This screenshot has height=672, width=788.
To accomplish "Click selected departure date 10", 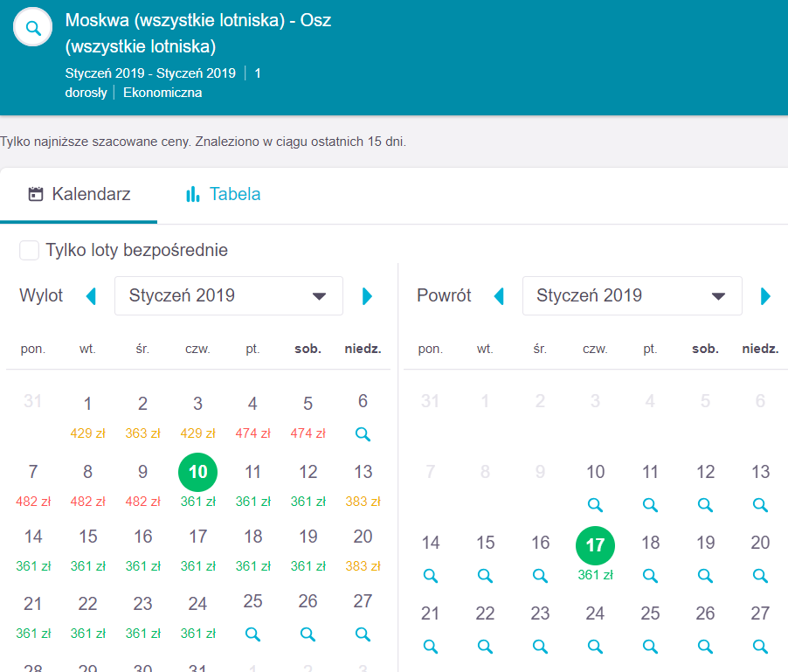I will click(x=197, y=473).
